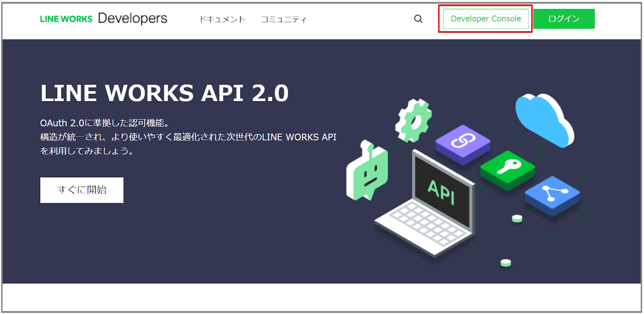Click the green gear illustration icon

point(413,120)
